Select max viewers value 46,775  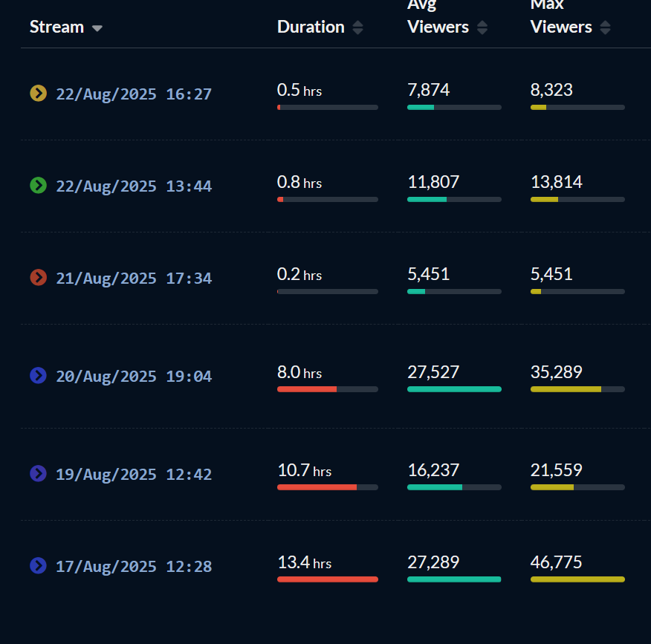click(x=557, y=562)
